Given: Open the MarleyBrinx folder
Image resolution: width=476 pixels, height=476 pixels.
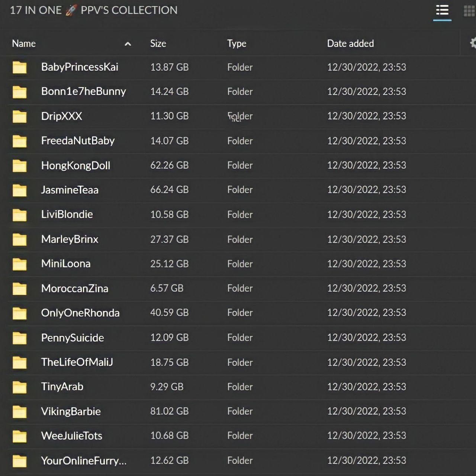Looking at the screenshot, I should click(70, 239).
